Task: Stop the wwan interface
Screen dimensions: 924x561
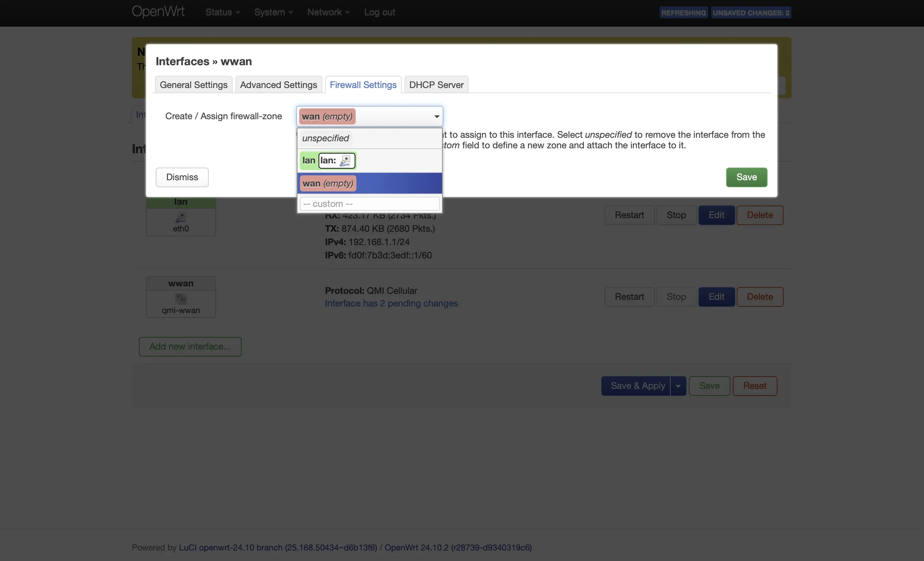Action: (676, 297)
